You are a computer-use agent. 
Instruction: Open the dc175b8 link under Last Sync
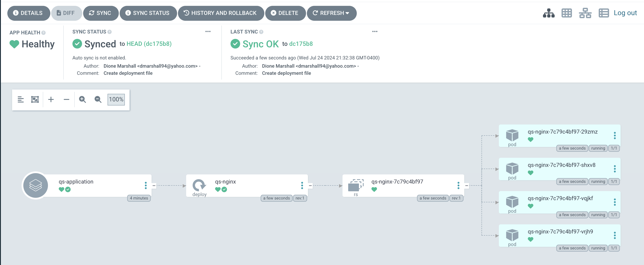[x=301, y=44]
